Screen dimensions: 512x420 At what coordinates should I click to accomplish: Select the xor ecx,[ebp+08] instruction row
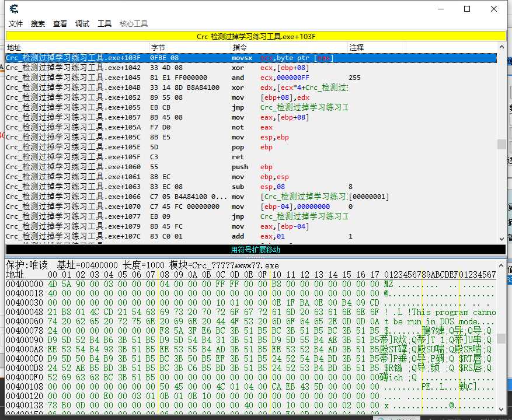point(251,68)
